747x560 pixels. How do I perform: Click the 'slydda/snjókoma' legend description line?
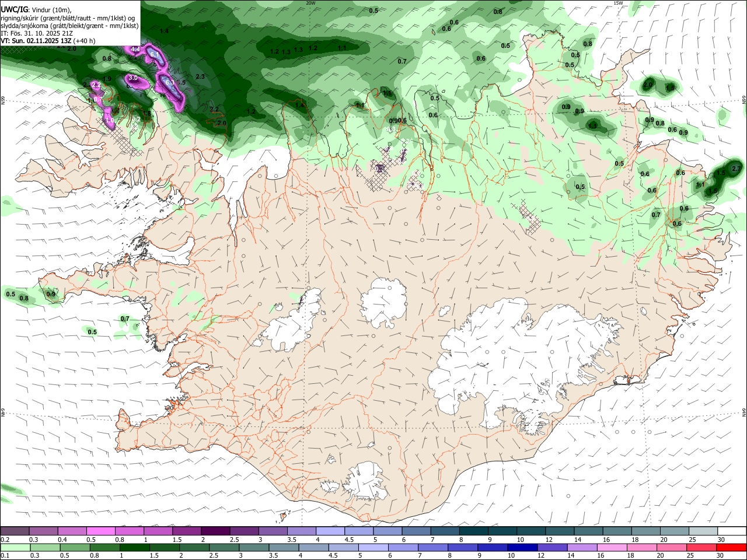click(x=69, y=26)
